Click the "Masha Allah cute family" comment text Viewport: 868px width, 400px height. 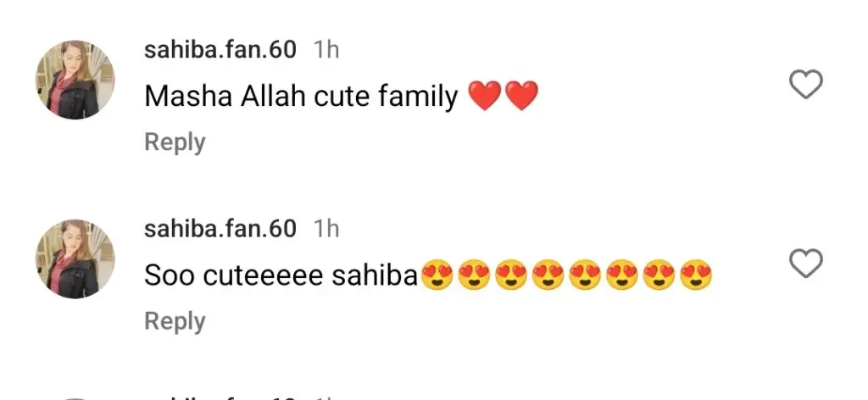pos(301,97)
